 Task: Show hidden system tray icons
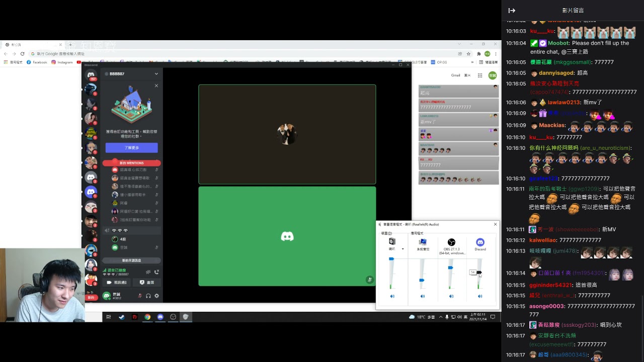(441, 317)
